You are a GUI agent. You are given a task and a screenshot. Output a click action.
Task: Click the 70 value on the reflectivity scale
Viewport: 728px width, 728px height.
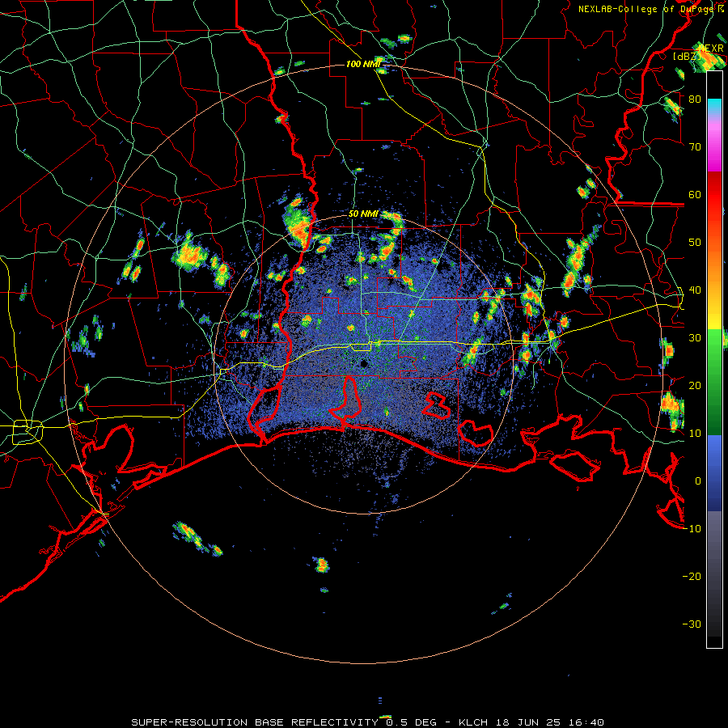tap(695, 146)
